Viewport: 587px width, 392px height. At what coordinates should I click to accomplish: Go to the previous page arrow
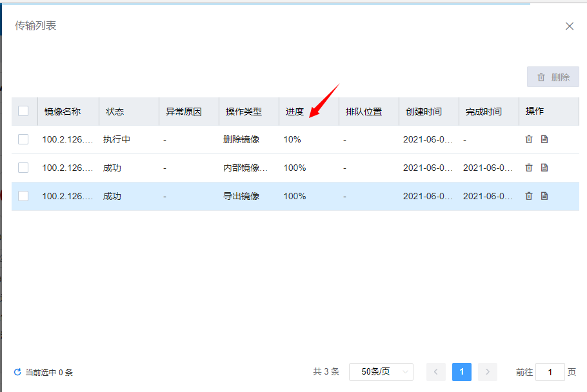pyautogui.click(x=436, y=371)
